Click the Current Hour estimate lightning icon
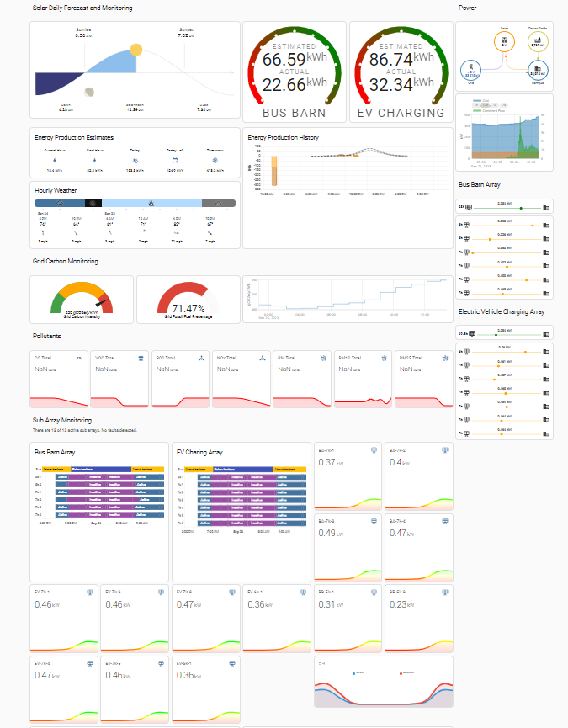This screenshot has height=728, width=568. tap(55, 160)
